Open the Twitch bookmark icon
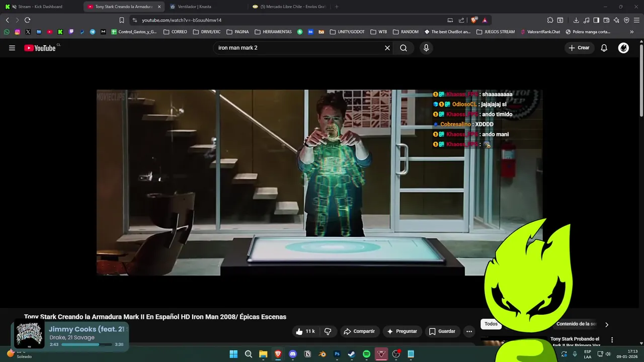 [x=71, y=32]
